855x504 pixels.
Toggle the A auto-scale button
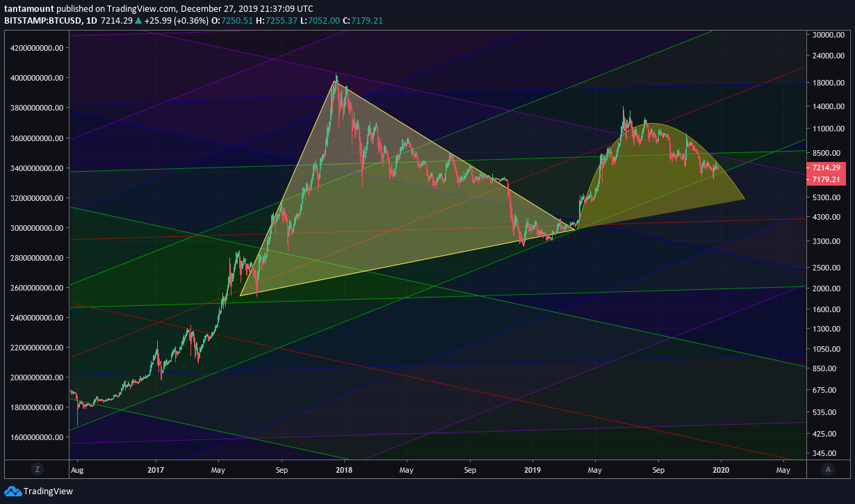pos(828,469)
